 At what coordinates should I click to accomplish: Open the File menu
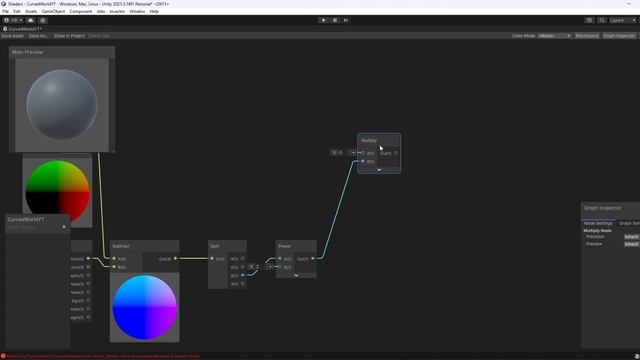pyautogui.click(x=5, y=11)
